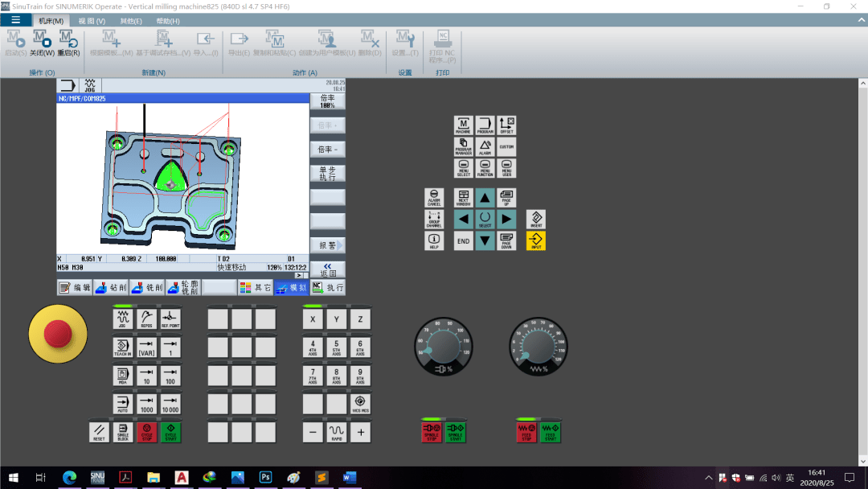Click the ALARM key
Screen dimensions: 868x489
[485, 147]
